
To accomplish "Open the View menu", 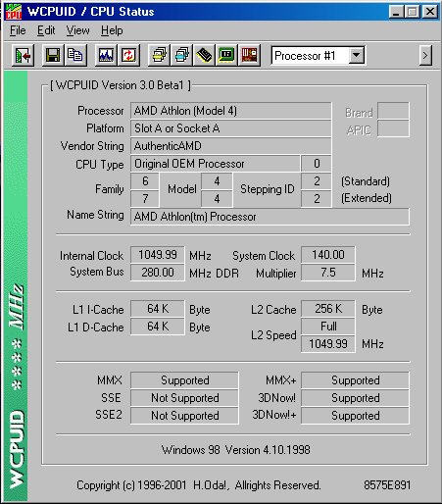I will click(77, 30).
